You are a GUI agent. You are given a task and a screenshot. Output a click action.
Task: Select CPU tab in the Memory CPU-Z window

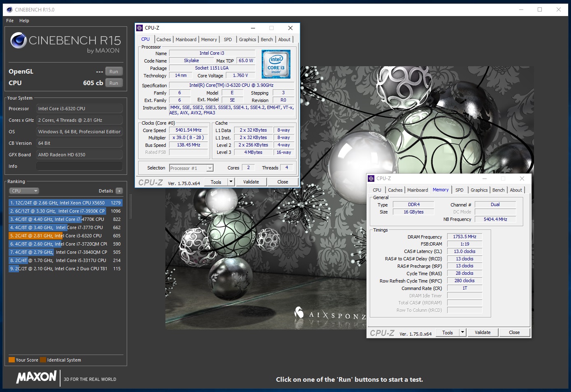coord(377,190)
